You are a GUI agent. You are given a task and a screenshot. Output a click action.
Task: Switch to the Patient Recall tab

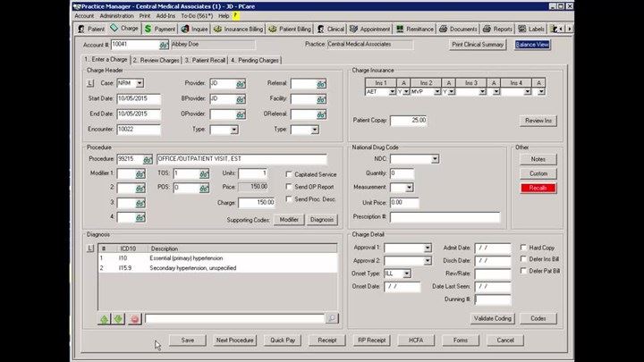[x=205, y=61]
